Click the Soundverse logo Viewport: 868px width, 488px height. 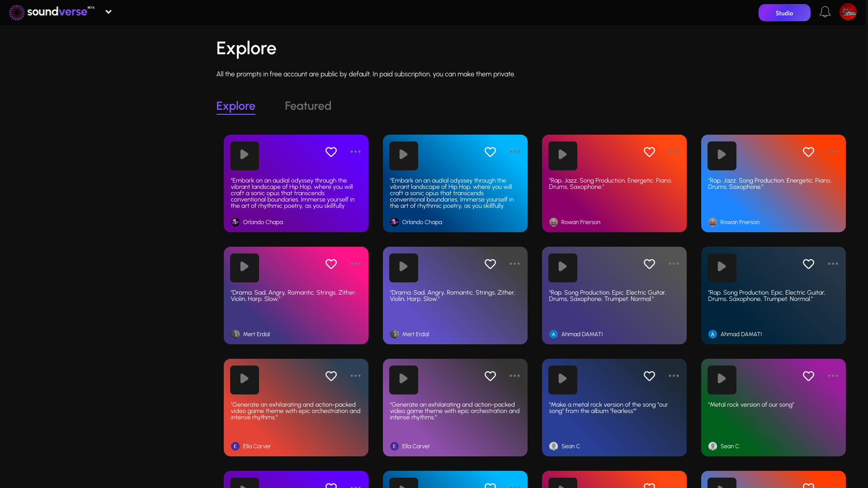(x=50, y=12)
